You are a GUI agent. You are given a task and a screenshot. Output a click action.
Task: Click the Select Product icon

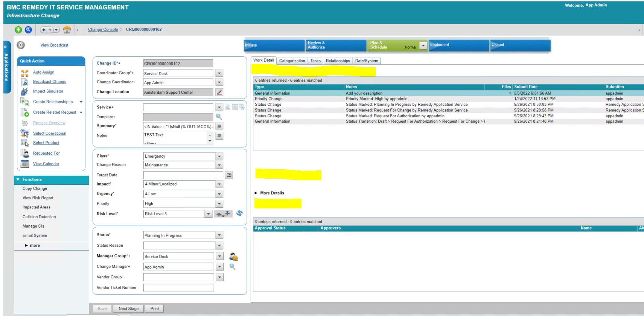click(25, 143)
